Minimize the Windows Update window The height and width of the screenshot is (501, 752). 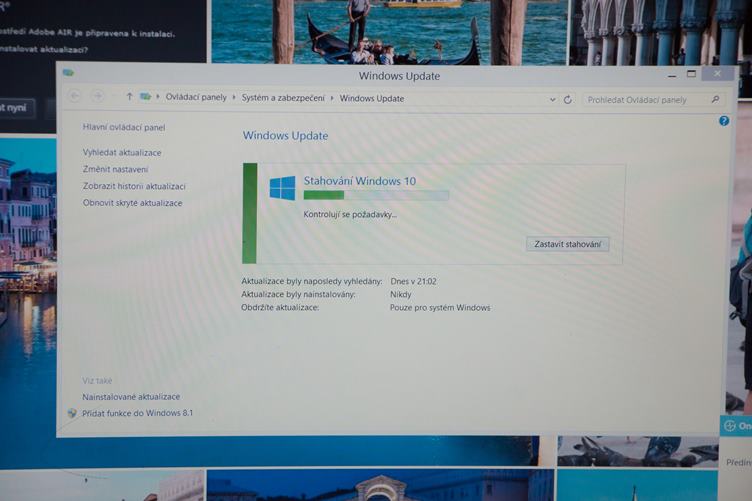pyautogui.click(x=672, y=75)
